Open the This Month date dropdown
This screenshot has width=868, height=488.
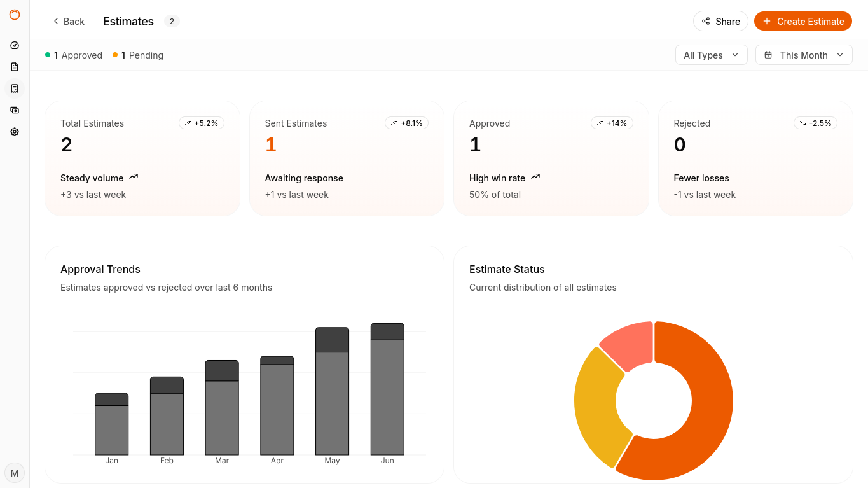pos(804,55)
